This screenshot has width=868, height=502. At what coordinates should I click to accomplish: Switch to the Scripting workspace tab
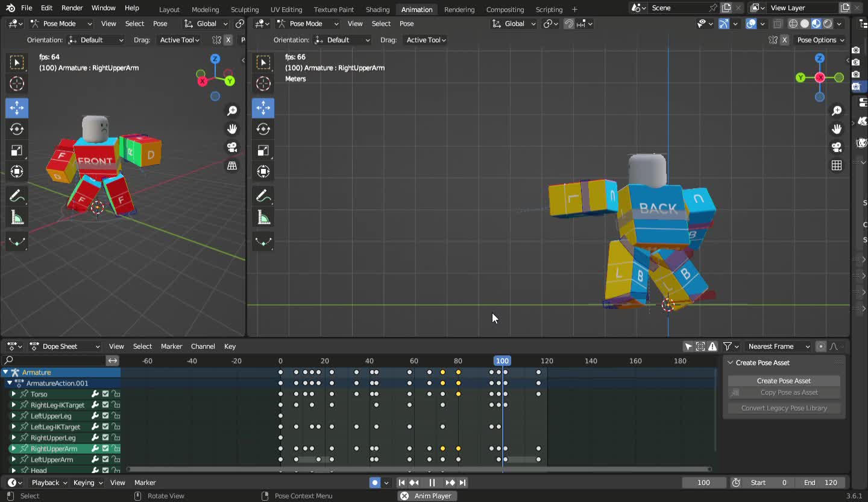point(549,10)
